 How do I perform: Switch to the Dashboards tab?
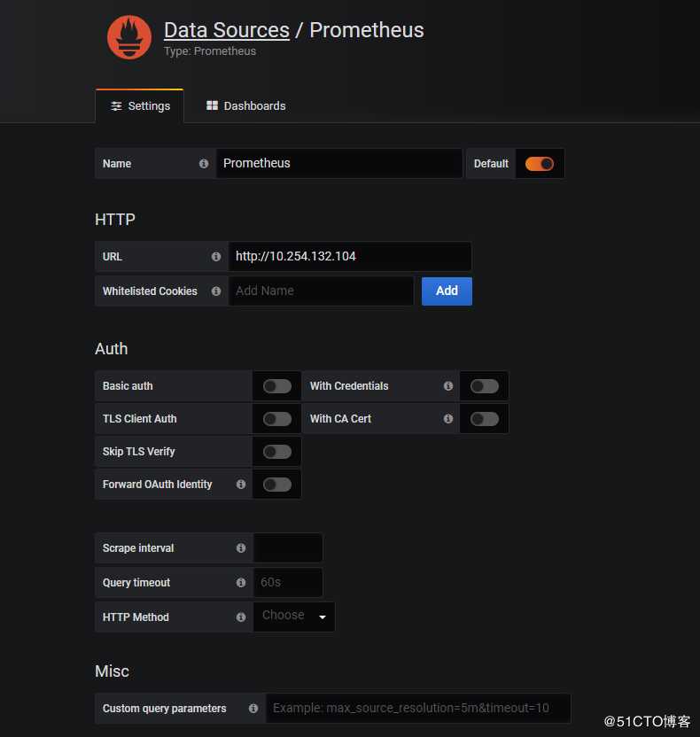click(x=245, y=106)
